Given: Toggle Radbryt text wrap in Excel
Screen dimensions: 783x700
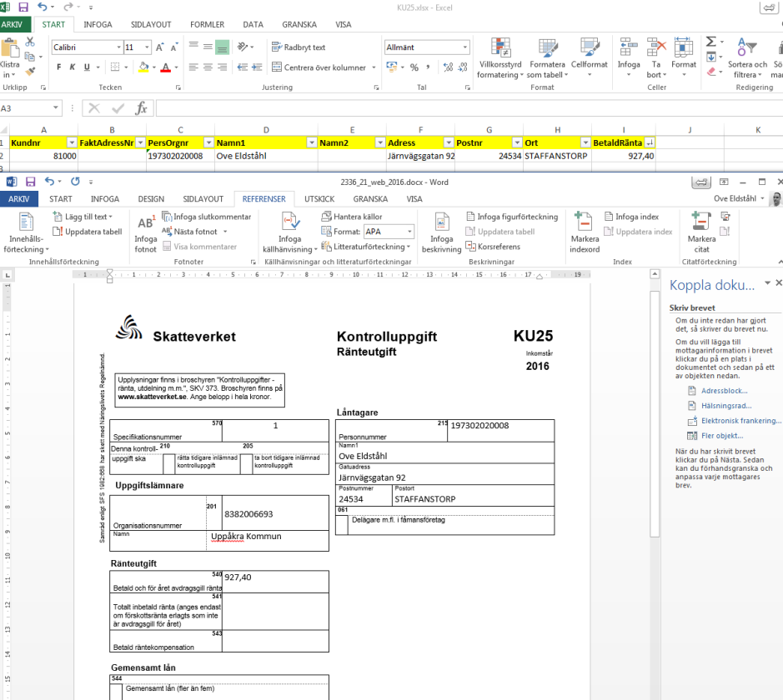Looking at the screenshot, I should tap(299, 47).
